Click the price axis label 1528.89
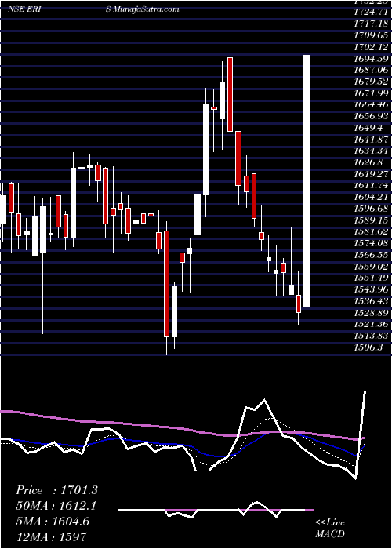Screen dimensions: 392x549 click(372, 312)
